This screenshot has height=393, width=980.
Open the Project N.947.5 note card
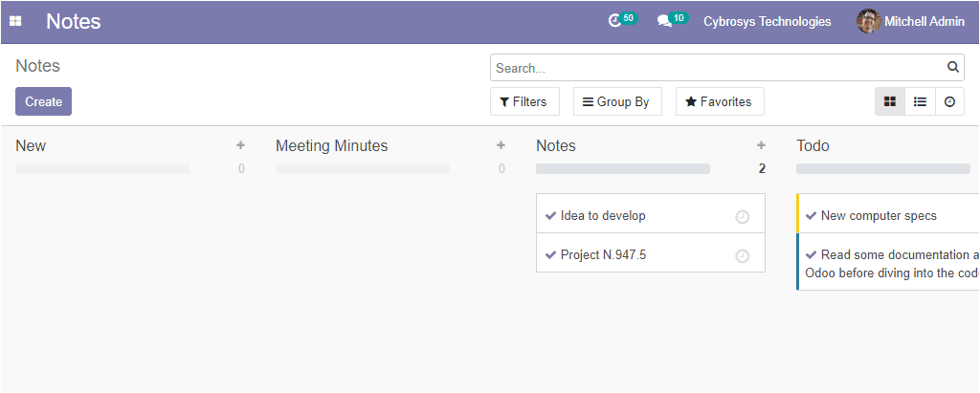coord(651,253)
